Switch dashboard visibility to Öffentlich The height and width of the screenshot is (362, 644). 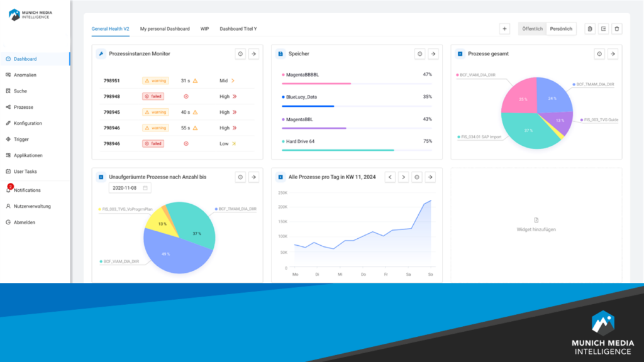click(x=531, y=28)
